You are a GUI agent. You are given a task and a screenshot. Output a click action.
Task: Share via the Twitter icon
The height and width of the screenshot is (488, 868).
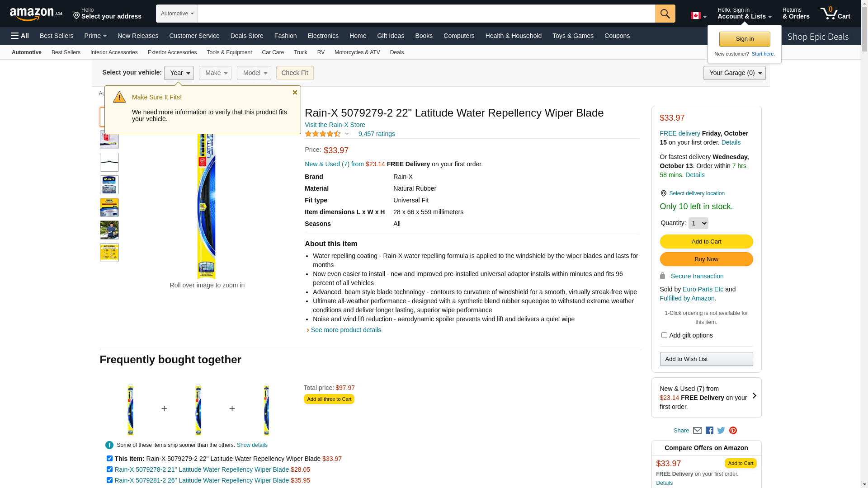tap(721, 431)
